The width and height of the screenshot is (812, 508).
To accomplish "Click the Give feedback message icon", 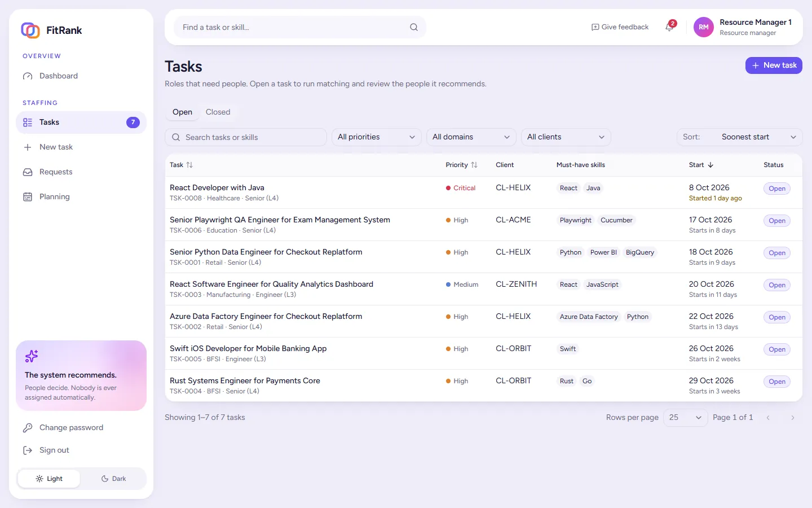I will (x=595, y=27).
